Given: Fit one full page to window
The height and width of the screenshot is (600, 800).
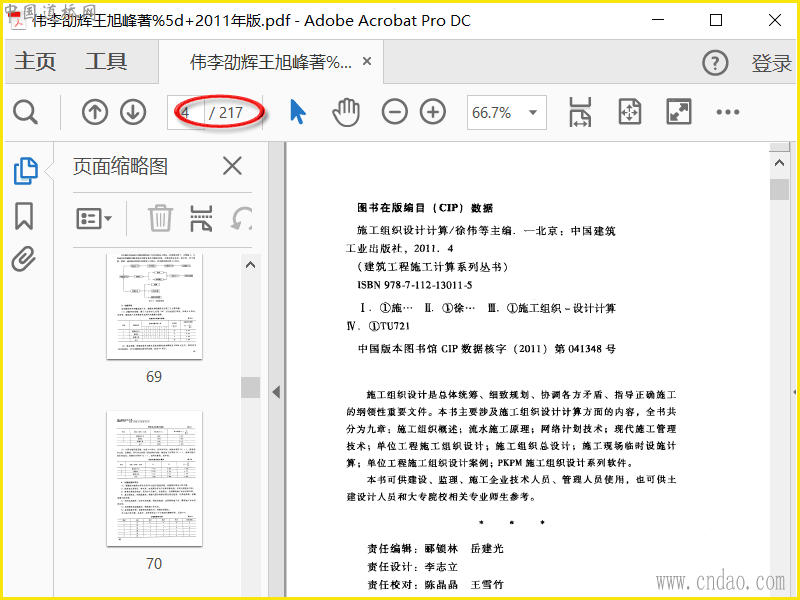Looking at the screenshot, I should 630,112.
